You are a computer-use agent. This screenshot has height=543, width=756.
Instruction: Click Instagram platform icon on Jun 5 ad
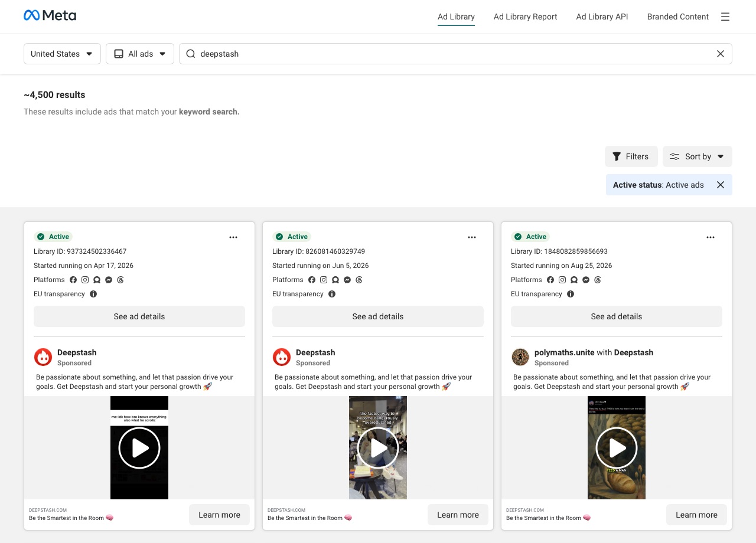324,280
